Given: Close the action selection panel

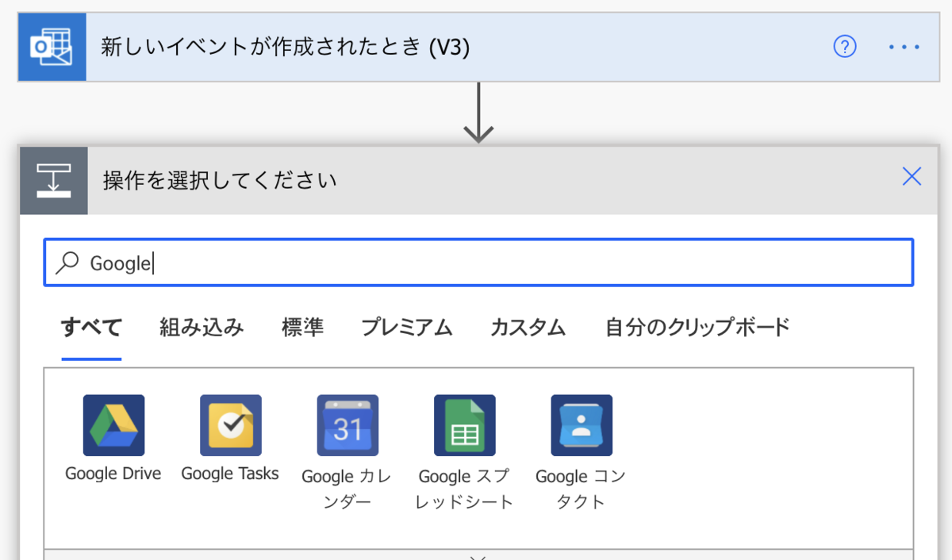Looking at the screenshot, I should point(912,177).
